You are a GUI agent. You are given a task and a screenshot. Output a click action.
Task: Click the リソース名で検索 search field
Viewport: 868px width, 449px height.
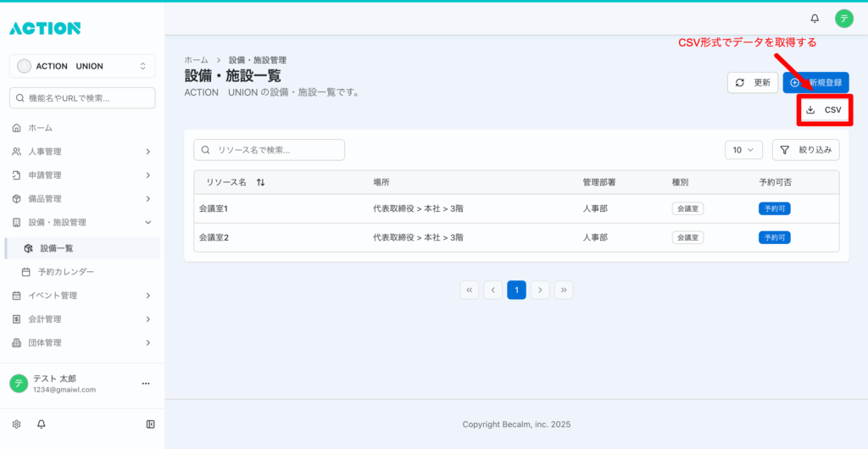pos(270,150)
